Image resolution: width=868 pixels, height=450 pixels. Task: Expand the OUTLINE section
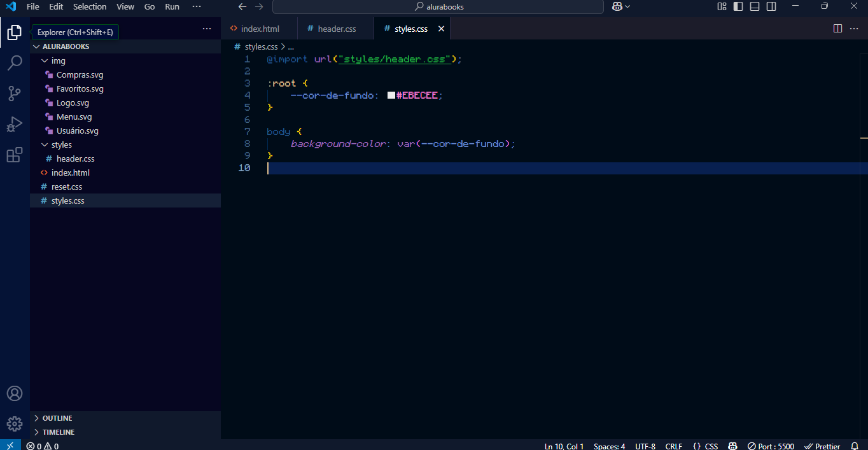click(125, 418)
